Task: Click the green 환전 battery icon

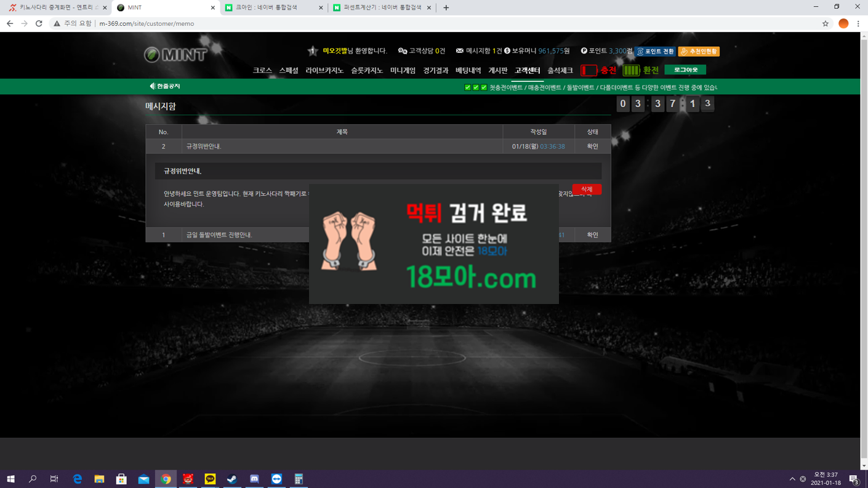Action: coord(631,70)
